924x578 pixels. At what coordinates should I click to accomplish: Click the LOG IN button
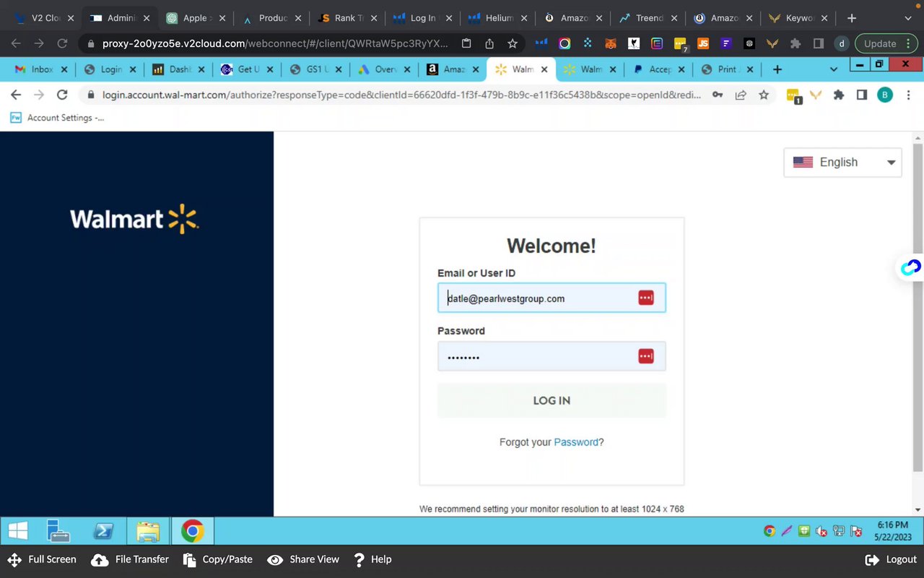click(x=552, y=400)
